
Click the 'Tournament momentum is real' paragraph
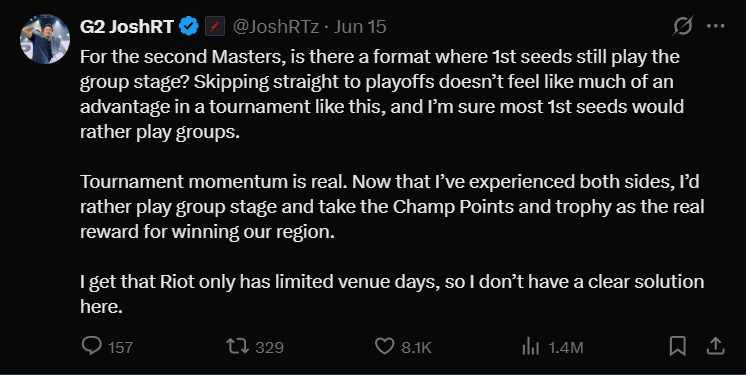[x=392, y=207]
